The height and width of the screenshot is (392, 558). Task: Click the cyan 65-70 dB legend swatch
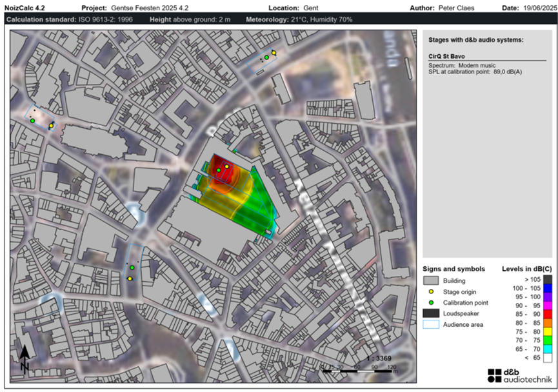(547, 349)
